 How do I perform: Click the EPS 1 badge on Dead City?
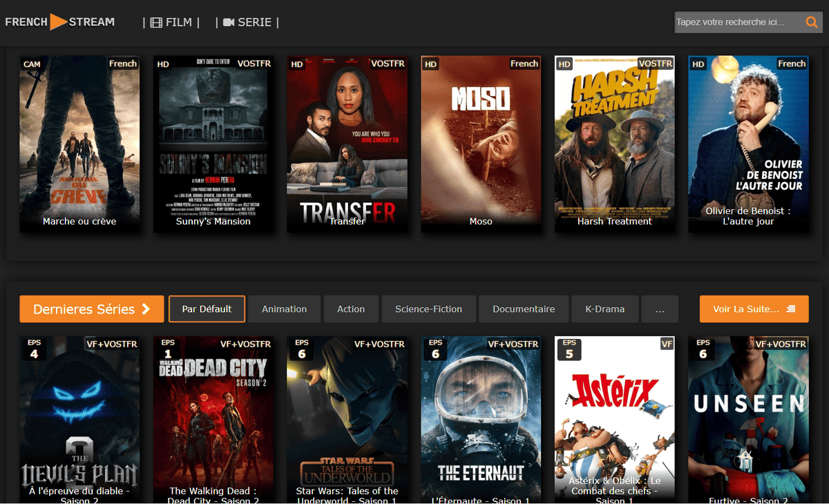coord(168,349)
